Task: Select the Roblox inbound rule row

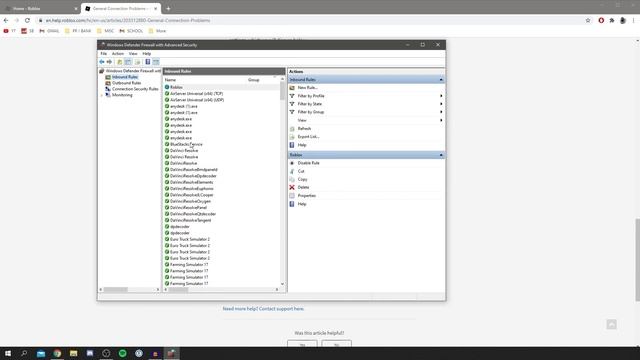Action: [x=221, y=87]
